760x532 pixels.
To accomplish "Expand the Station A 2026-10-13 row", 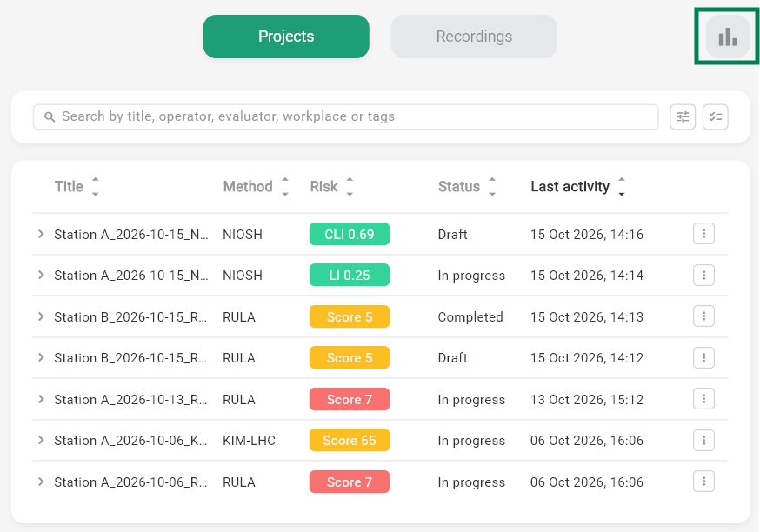I will 41,399.
